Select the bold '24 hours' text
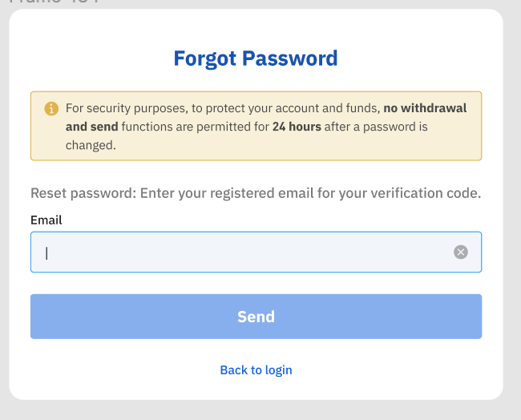 click(297, 127)
